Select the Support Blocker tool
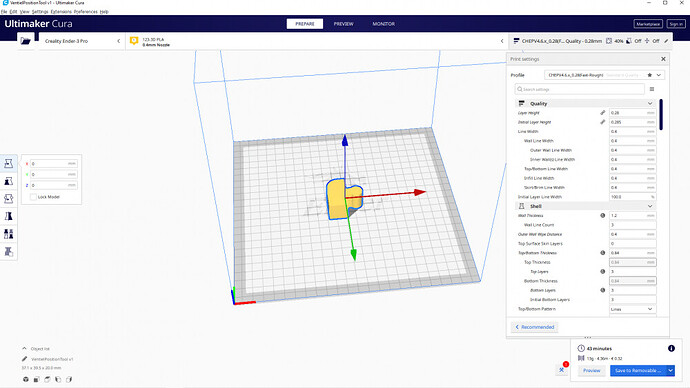 tap(8, 251)
